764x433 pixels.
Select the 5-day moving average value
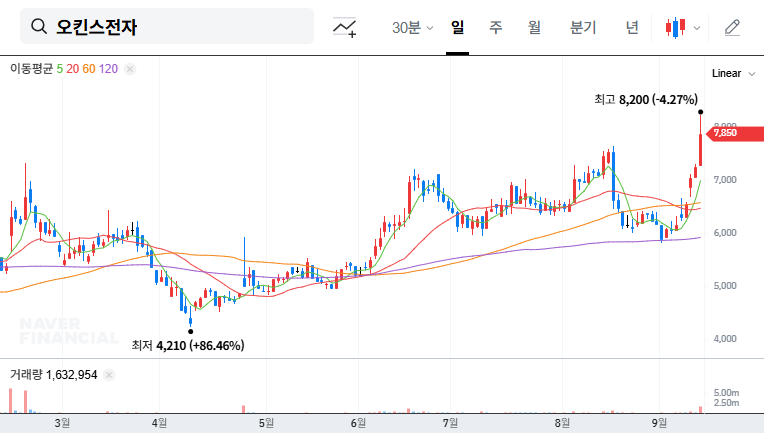tap(59, 69)
